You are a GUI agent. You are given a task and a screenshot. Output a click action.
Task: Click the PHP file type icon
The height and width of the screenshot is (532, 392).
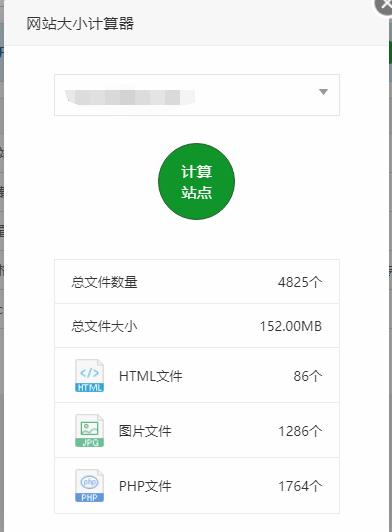tap(89, 486)
